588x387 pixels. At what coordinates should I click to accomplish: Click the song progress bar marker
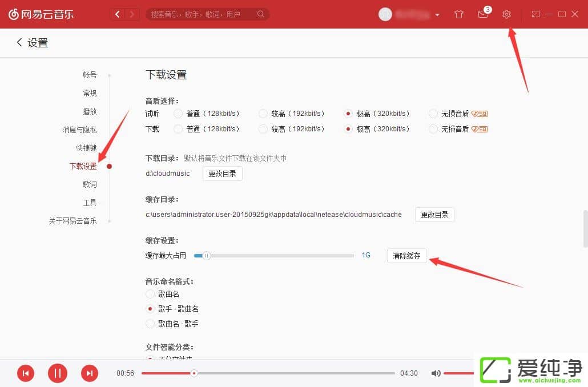tap(194, 373)
